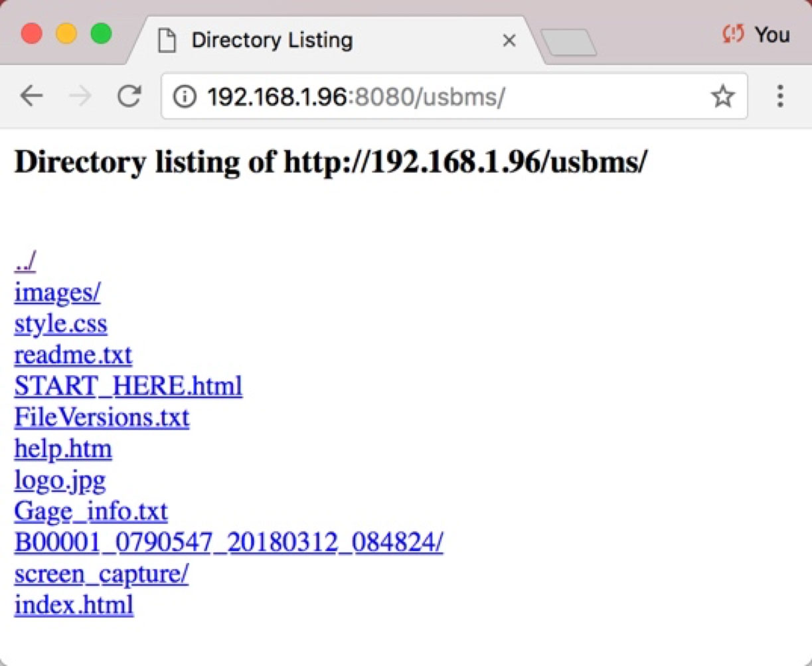Open the B00001_0790547_20180312_084824 folder

pos(228,542)
